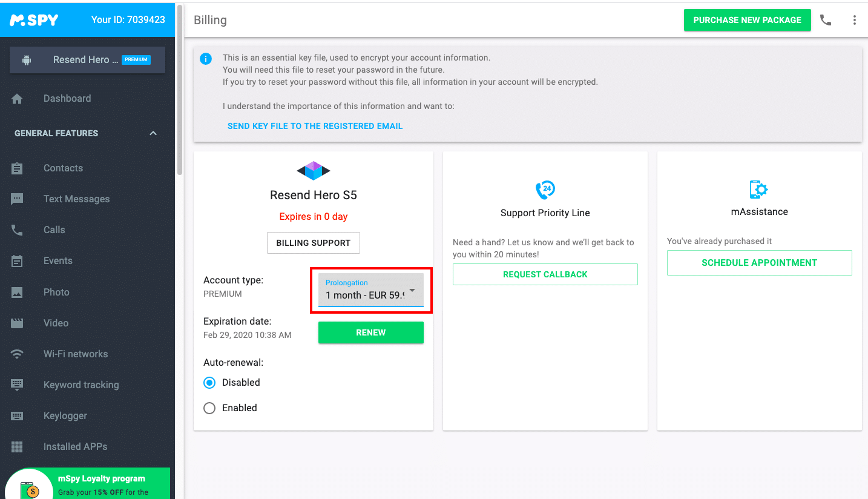
Task: Click the Calls phone icon in sidebar
Action: tap(17, 230)
